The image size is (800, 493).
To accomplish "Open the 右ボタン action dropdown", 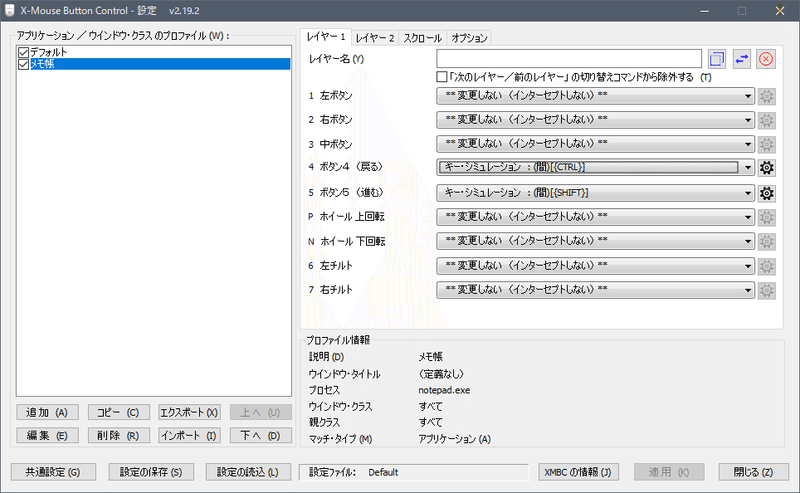I will coord(595,120).
